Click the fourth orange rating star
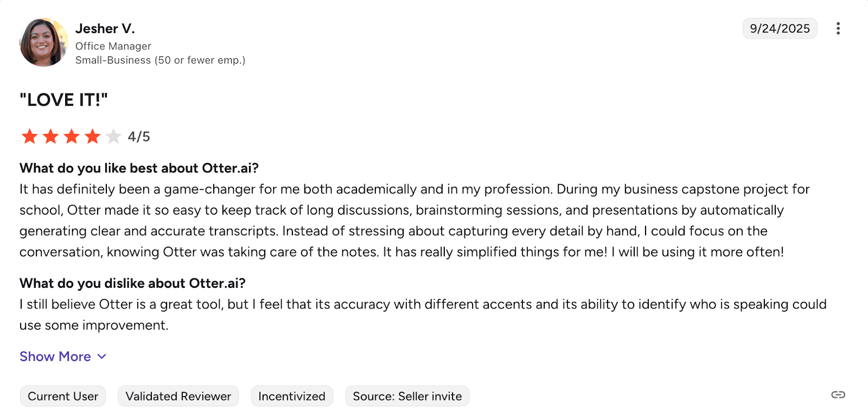868x420 pixels. [93, 137]
